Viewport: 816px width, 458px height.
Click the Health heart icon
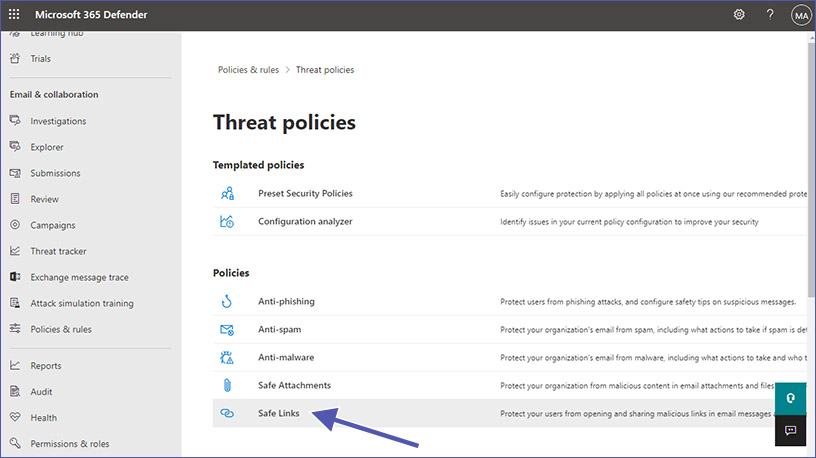pyautogui.click(x=15, y=417)
